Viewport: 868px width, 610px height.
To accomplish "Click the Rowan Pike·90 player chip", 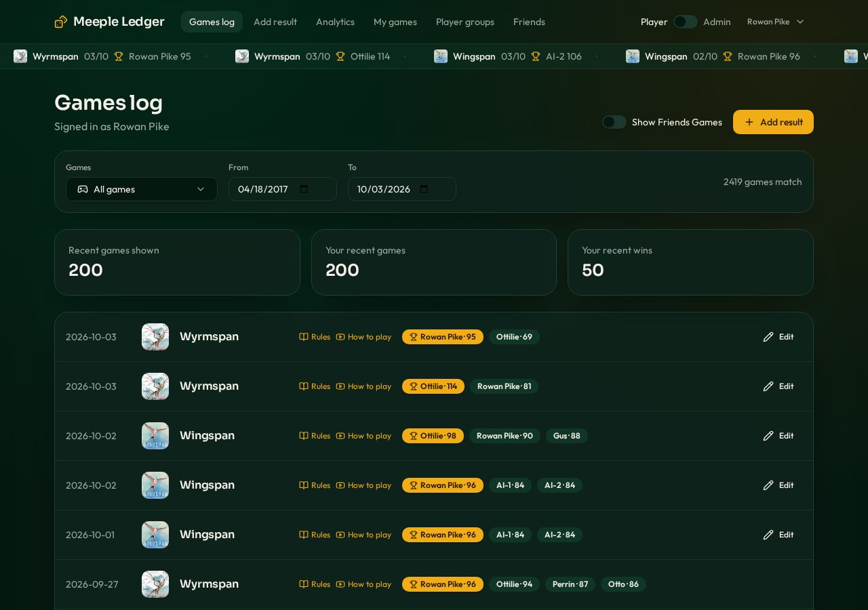I will (x=505, y=436).
